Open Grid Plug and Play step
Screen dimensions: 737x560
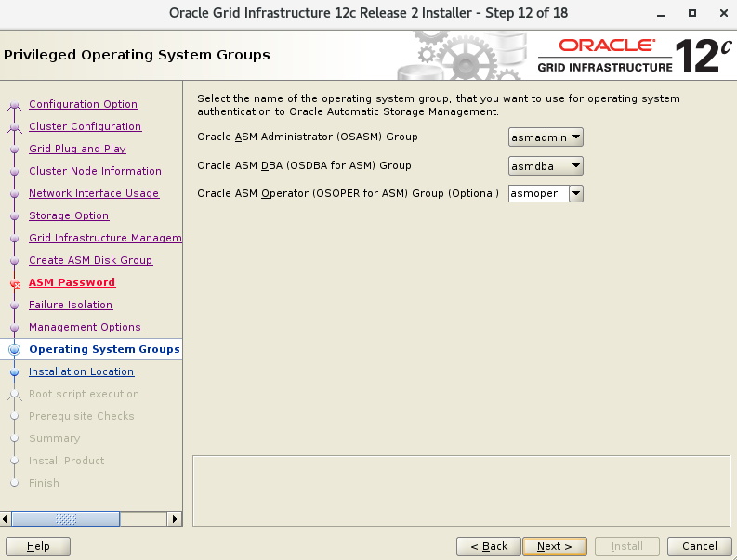[x=77, y=149]
